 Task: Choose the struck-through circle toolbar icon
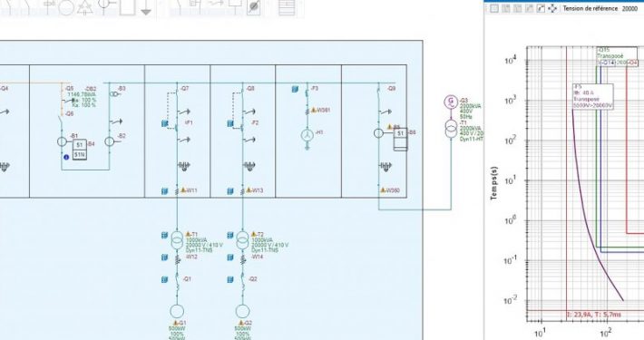254,7
